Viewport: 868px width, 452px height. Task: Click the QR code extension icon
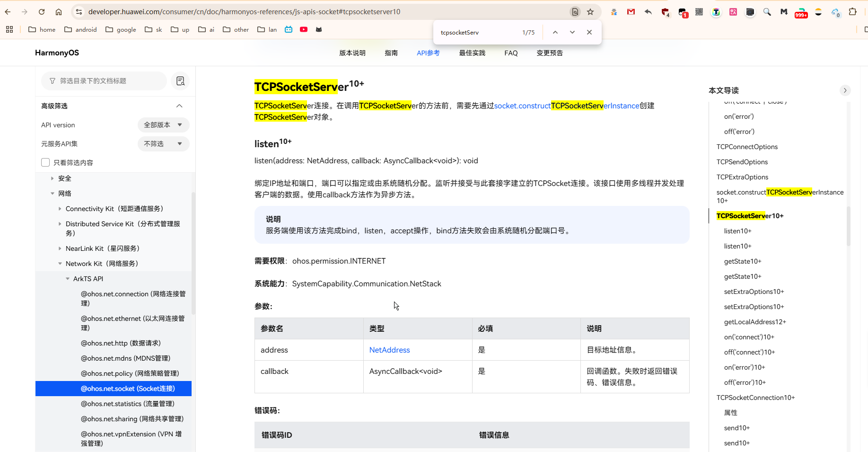click(699, 12)
